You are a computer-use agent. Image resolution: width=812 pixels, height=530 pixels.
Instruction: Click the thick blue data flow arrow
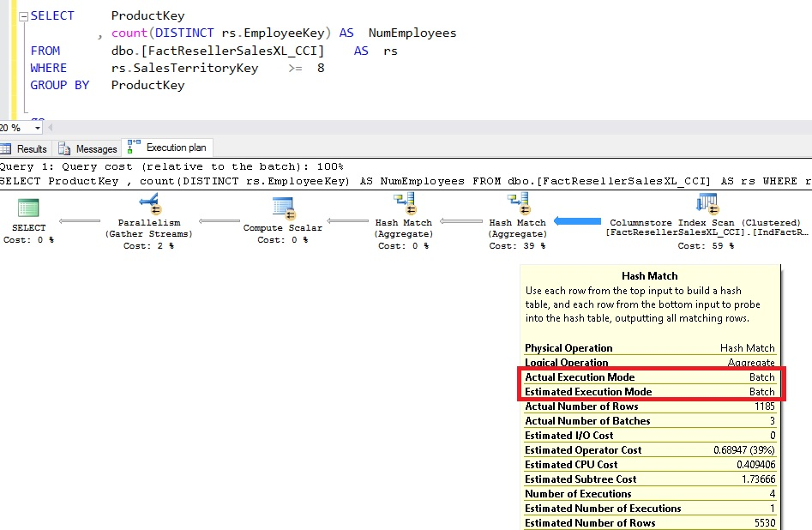pyautogui.click(x=576, y=222)
